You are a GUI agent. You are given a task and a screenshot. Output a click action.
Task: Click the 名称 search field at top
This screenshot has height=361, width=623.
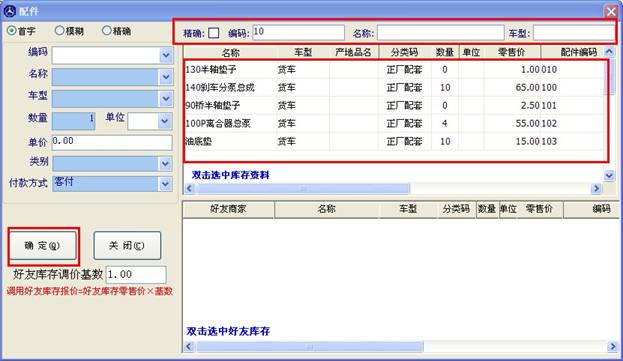coord(441,33)
